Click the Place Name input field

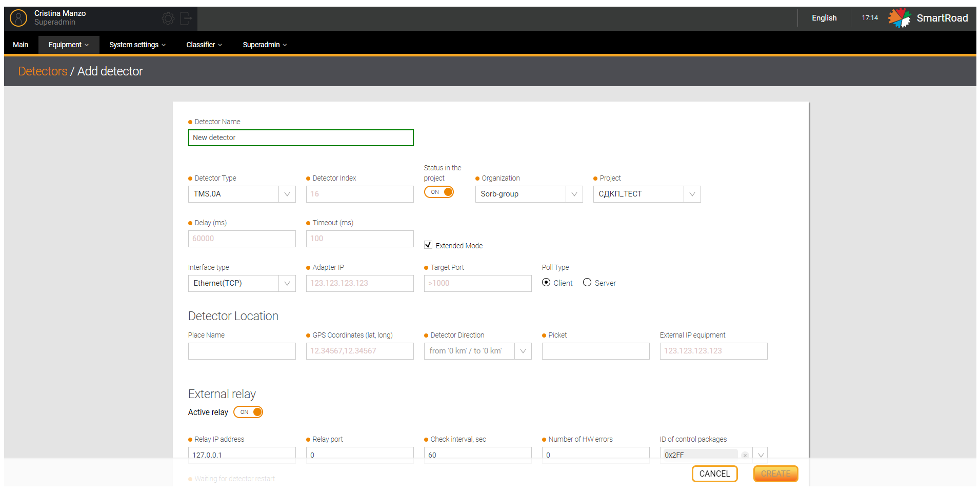242,351
